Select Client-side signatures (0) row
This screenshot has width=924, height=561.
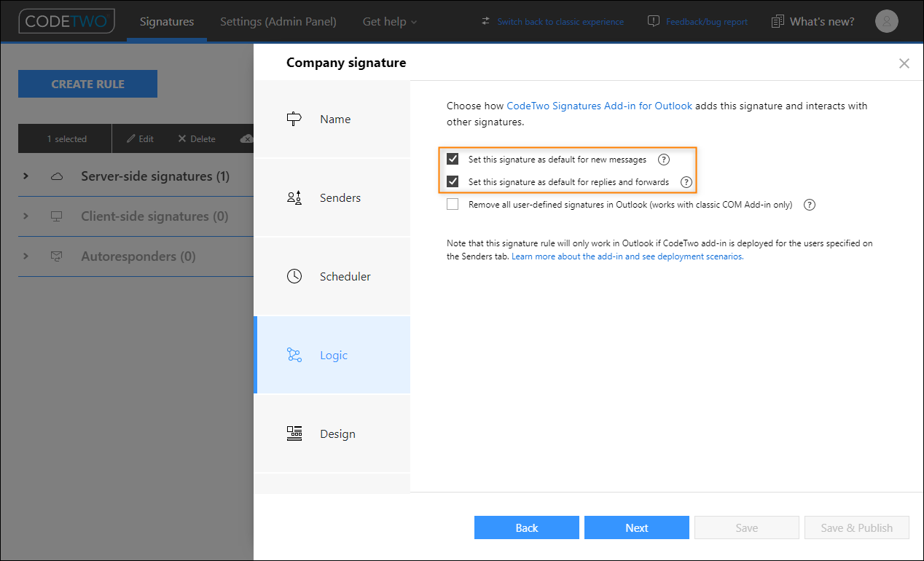tap(136, 216)
